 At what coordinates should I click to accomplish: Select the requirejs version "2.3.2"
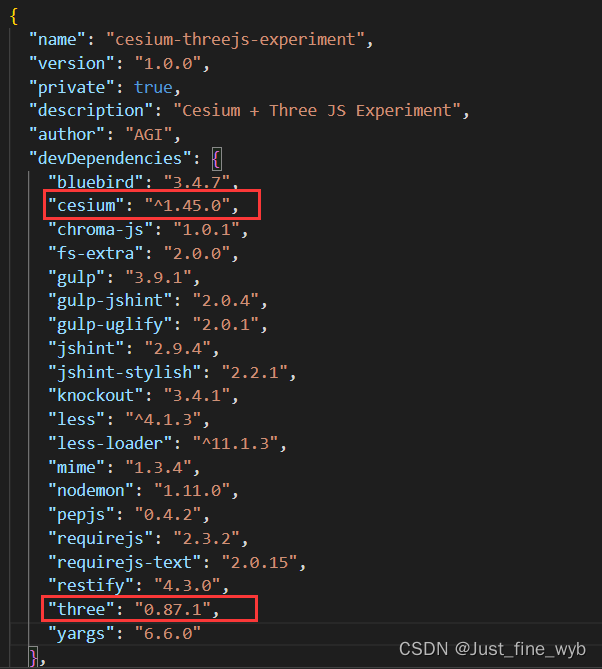[206, 539]
